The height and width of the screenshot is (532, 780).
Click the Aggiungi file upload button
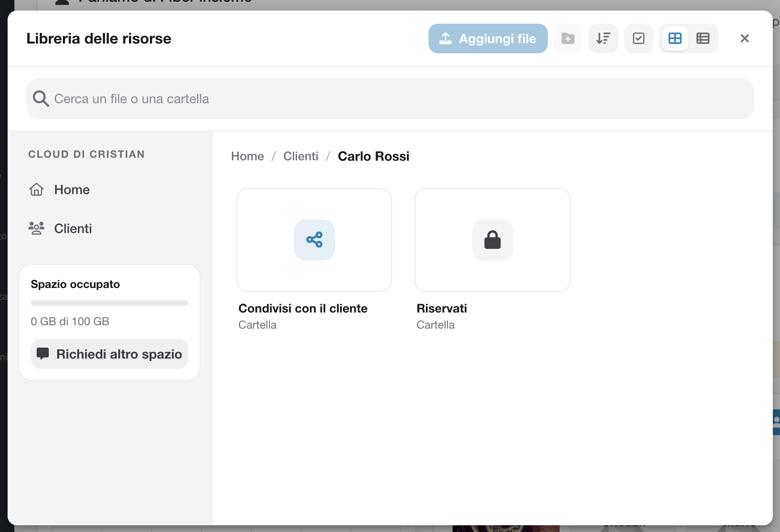(488, 38)
